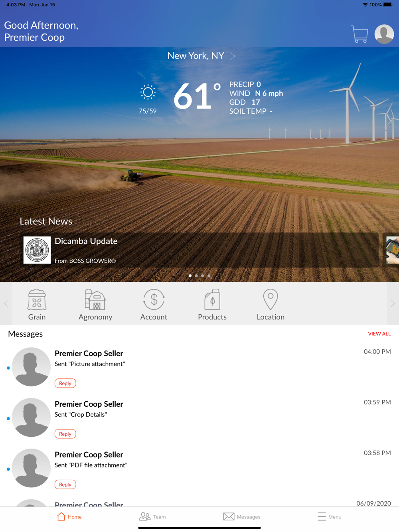Open the Grain section

click(37, 305)
